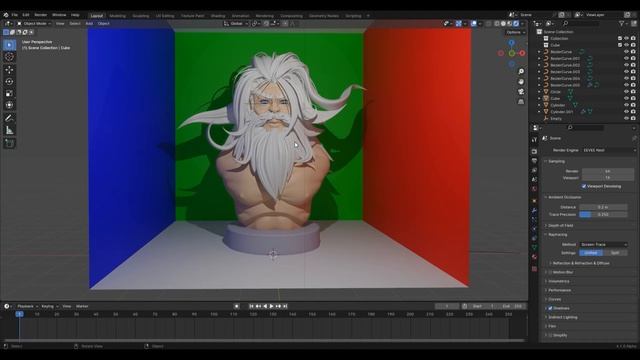This screenshot has height=360, width=640.
Task: Select the Move tool
Action: (9, 70)
